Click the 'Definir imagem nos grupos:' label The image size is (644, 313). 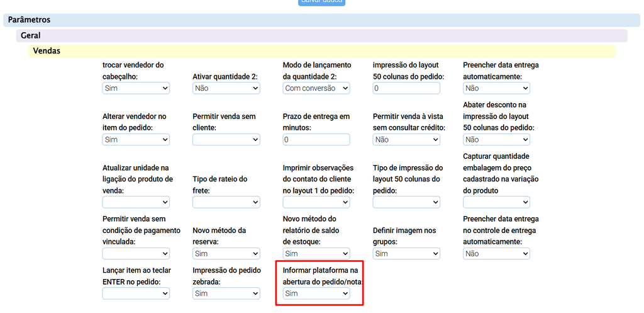404,236
